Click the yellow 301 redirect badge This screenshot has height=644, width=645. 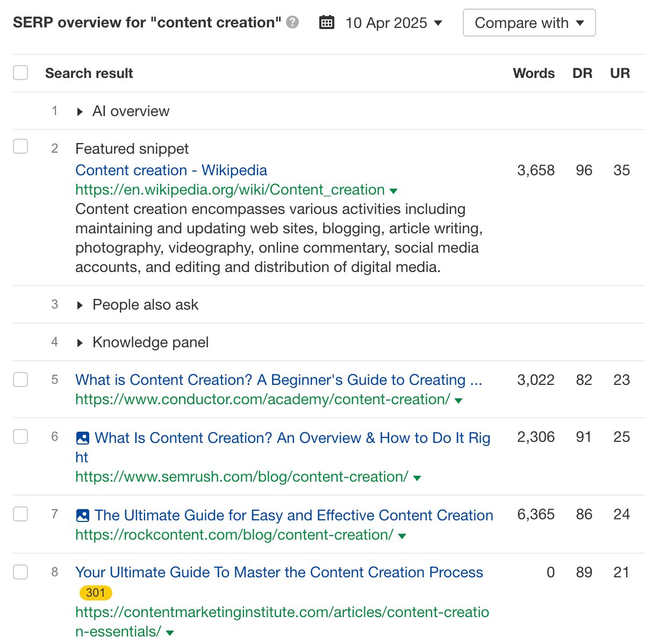(x=95, y=592)
